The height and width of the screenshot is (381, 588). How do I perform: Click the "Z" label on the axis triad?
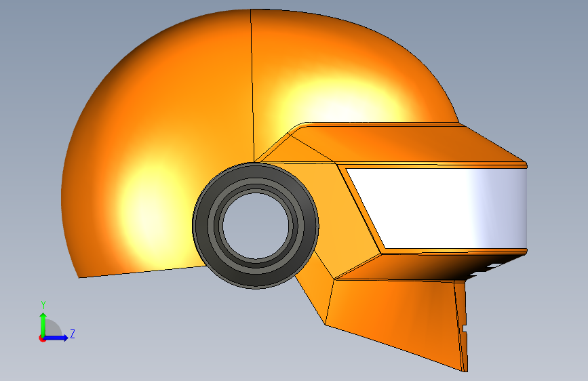point(73,334)
